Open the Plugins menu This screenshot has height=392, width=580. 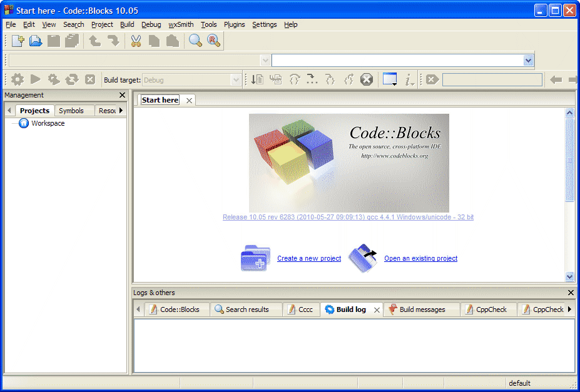(x=234, y=24)
